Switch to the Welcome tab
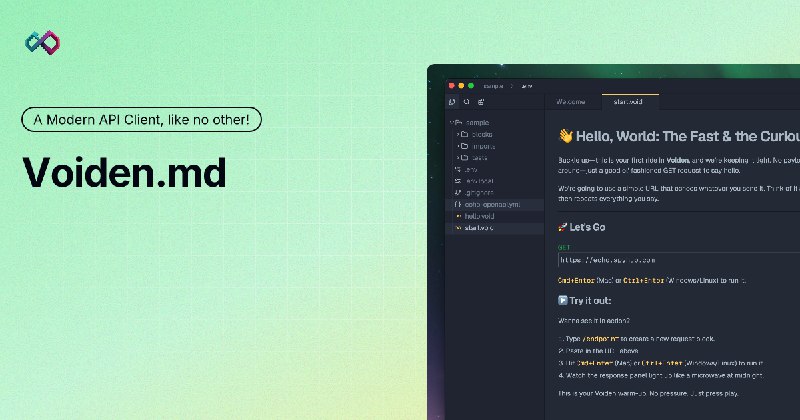This screenshot has height=420, width=800. point(570,102)
